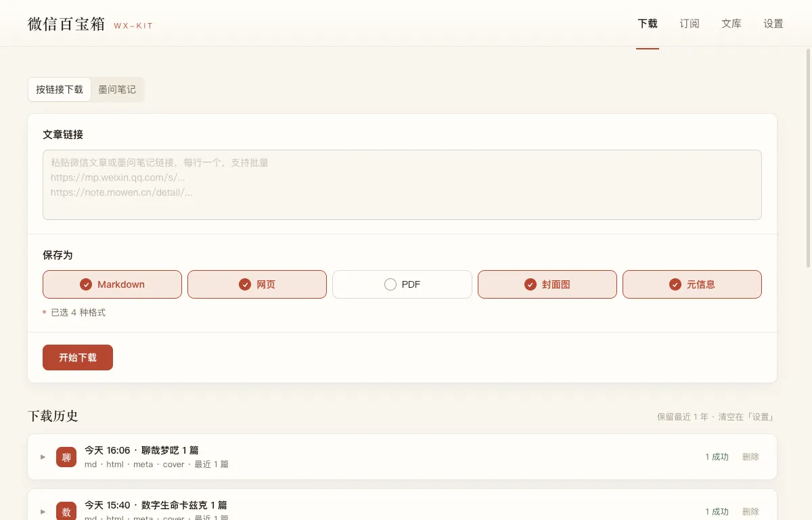Screen dimensions: 812x520
Task: Click the WX-KIT subtitle text
Action: 133,26
